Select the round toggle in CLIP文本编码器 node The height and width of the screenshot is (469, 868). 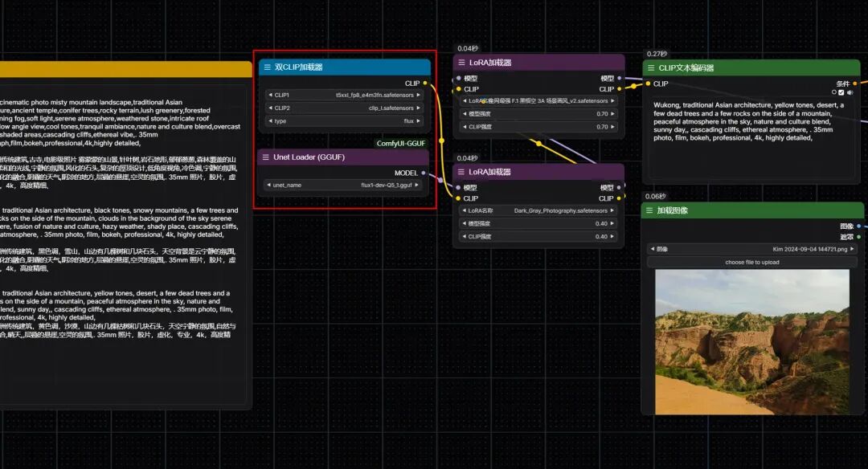(834, 92)
